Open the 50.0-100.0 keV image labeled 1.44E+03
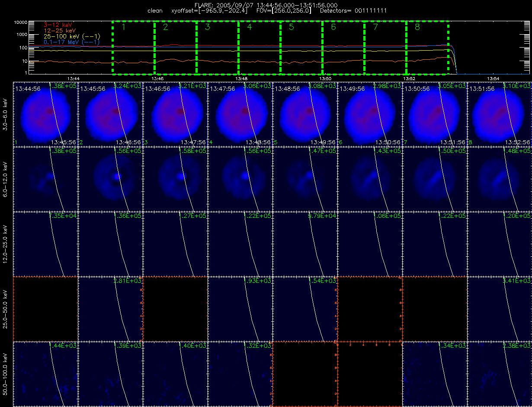 [x=46, y=374]
